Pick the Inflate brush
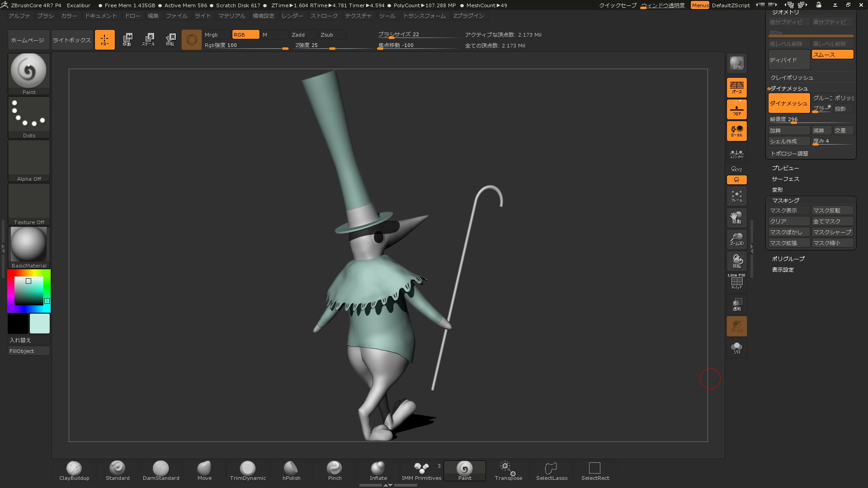Image resolution: width=868 pixels, height=488 pixels. 378,470
